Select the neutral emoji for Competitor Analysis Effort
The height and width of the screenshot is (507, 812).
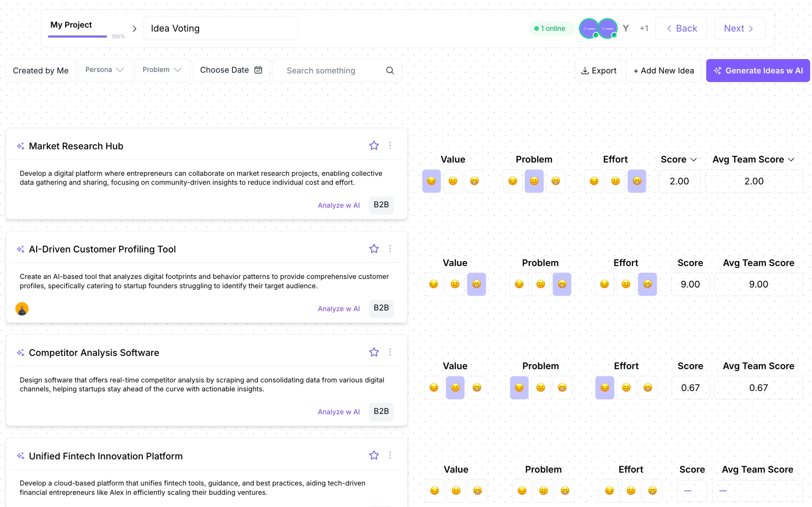tap(626, 387)
